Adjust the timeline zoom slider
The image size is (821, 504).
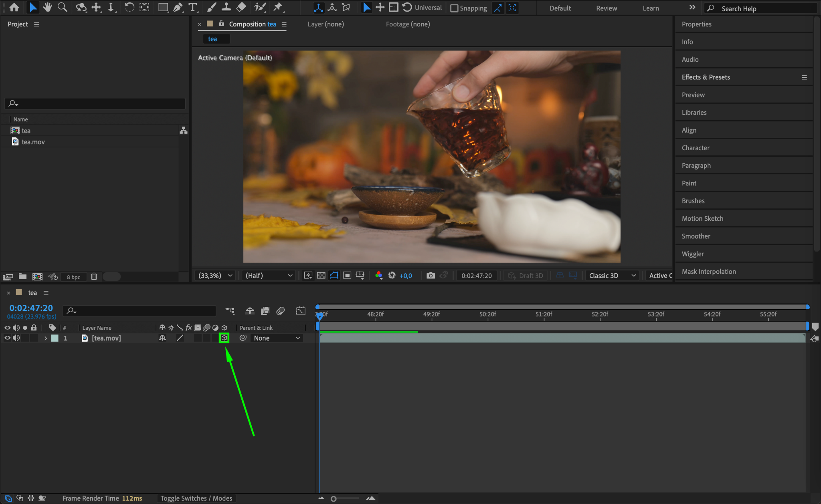(x=334, y=499)
